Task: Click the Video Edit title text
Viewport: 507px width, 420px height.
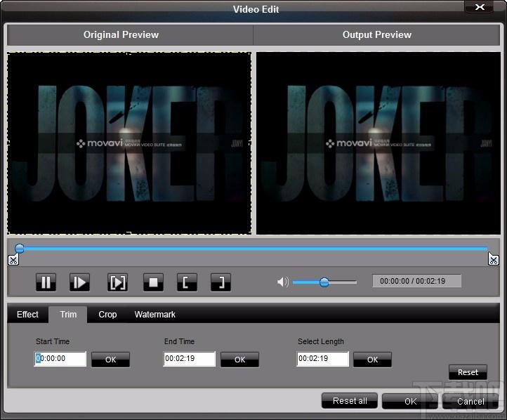Action: (x=256, y=9)
